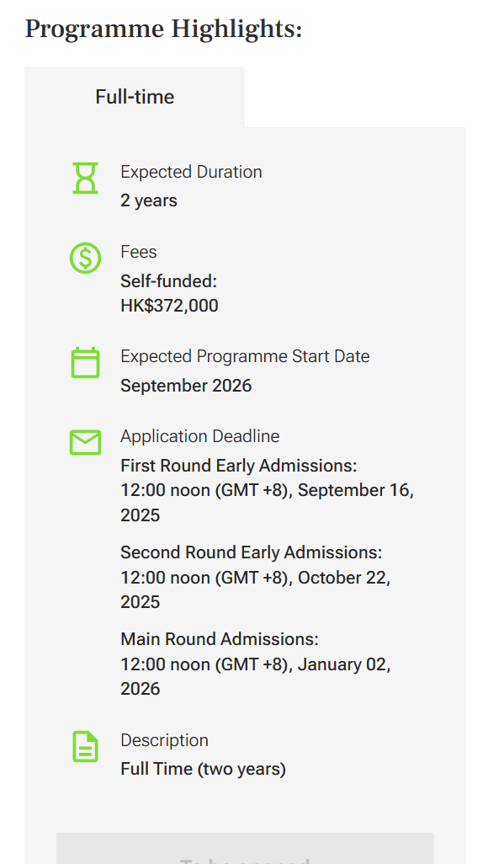Click Full Time (two years) text
Screen dimensions: 504x864
[x=204, y=769]
